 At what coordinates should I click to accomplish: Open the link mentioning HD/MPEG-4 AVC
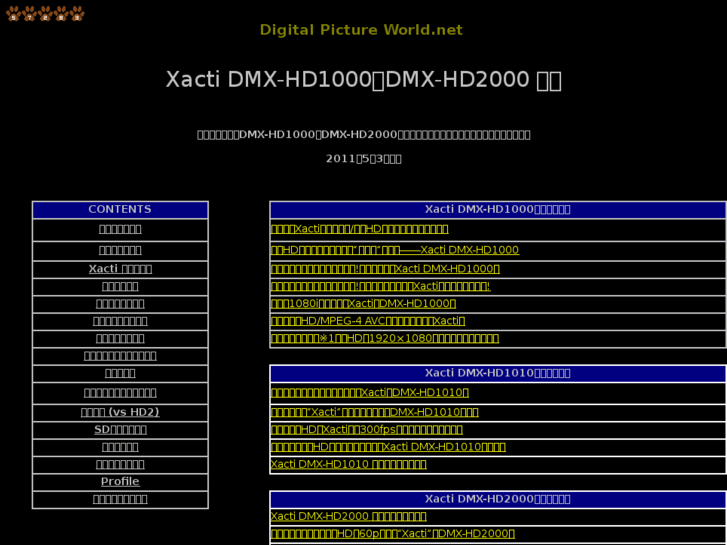click(x=368, y=321)
